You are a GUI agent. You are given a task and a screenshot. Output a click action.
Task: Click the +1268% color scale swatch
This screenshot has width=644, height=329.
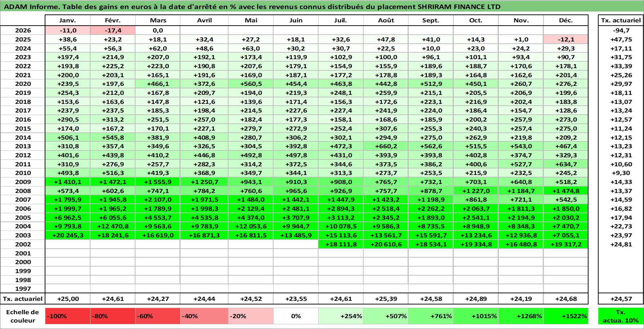coord(521,316)
